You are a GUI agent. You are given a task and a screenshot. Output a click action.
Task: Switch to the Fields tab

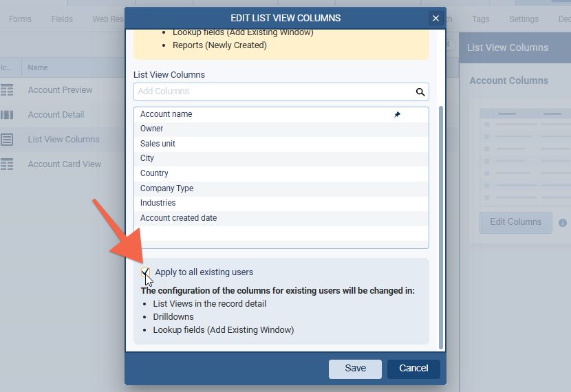[62, 19]
